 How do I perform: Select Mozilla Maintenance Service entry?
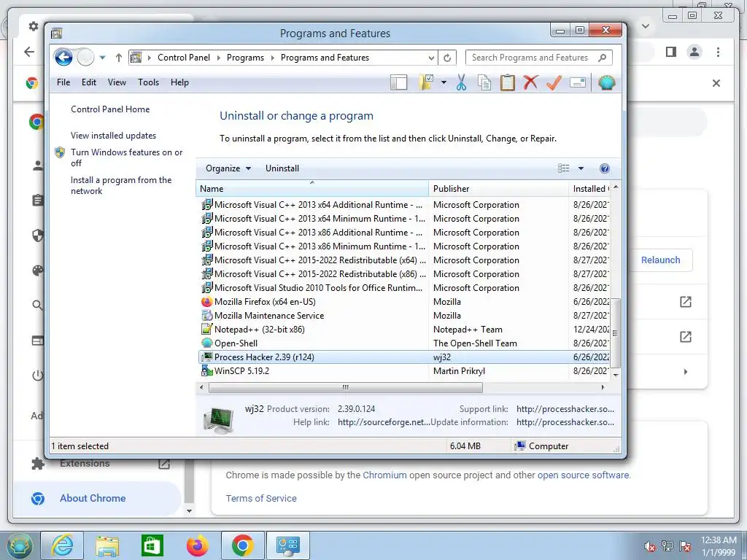(403, 316)
